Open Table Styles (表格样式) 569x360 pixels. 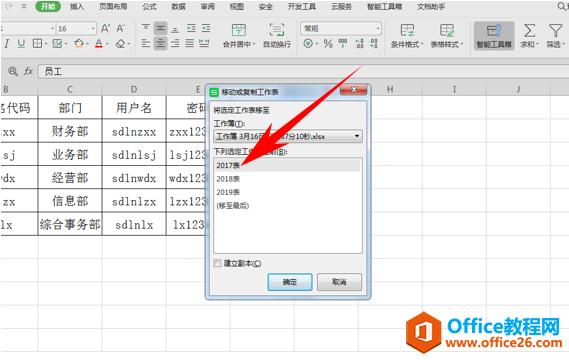[x=447, y=36]
